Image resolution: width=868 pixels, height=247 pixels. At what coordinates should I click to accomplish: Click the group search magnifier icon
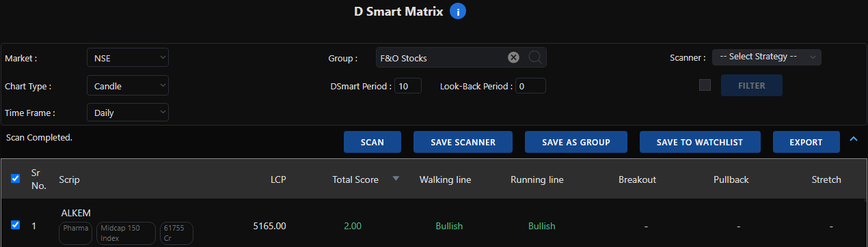(535, 58)
